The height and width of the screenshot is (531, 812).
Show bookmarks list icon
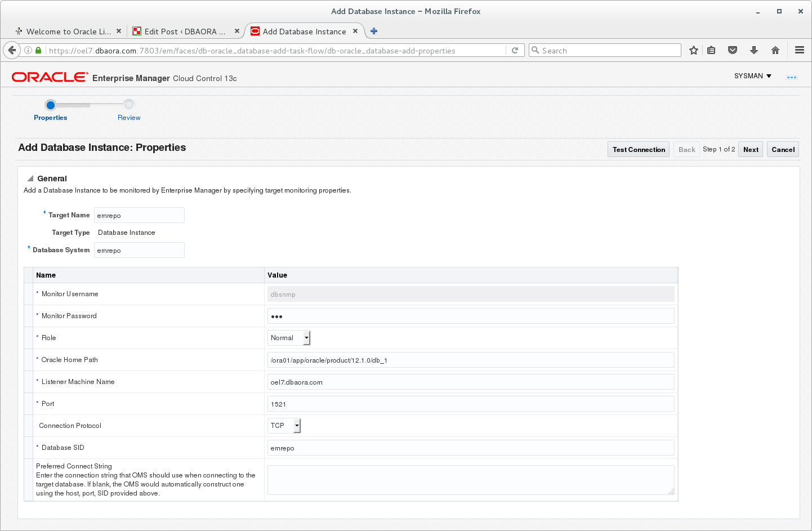tap(711, 50)
